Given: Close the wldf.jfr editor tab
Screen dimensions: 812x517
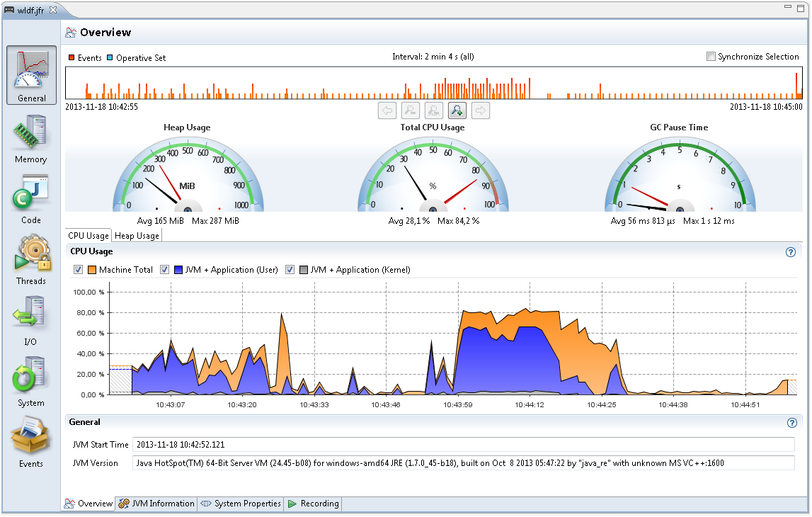Looking at the screenshot, I should point(53,10).
